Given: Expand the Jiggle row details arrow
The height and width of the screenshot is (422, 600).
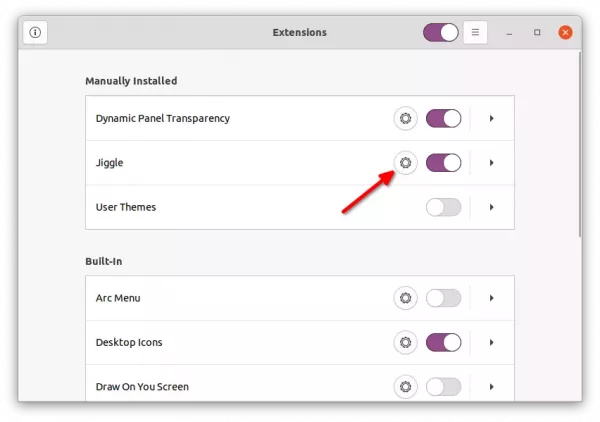Looking at the screenshot, I should pyautogui.click(x=492, y=163).
